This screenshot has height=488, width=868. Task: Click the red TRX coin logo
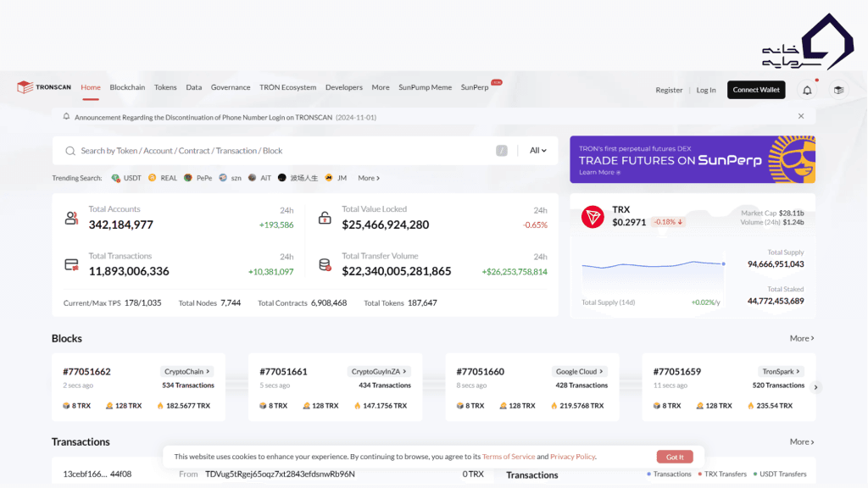[593, 217]
